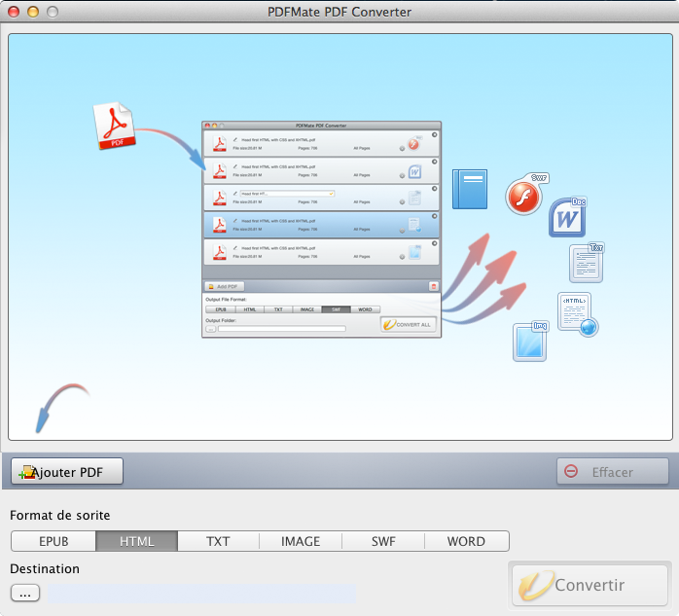Click the HTML document icon in the illustration

coord(578,314)
